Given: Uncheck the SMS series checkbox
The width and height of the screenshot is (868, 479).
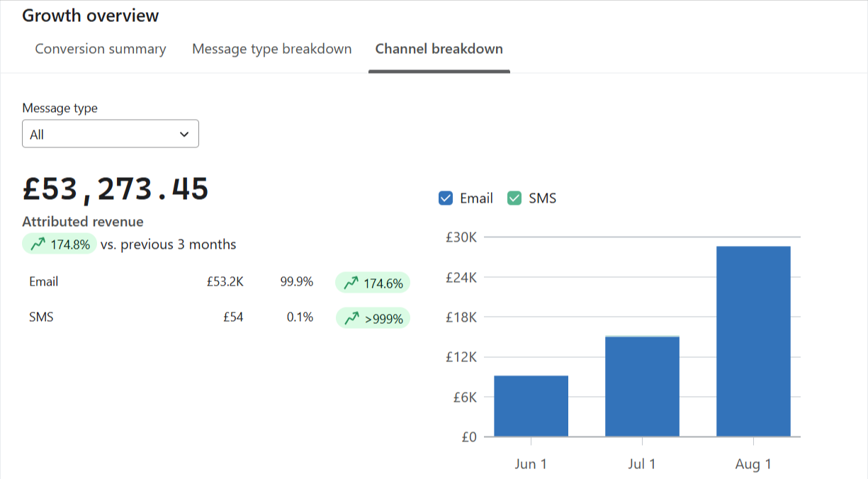Looking at the screenshot, I should click(x=514, y=198).
